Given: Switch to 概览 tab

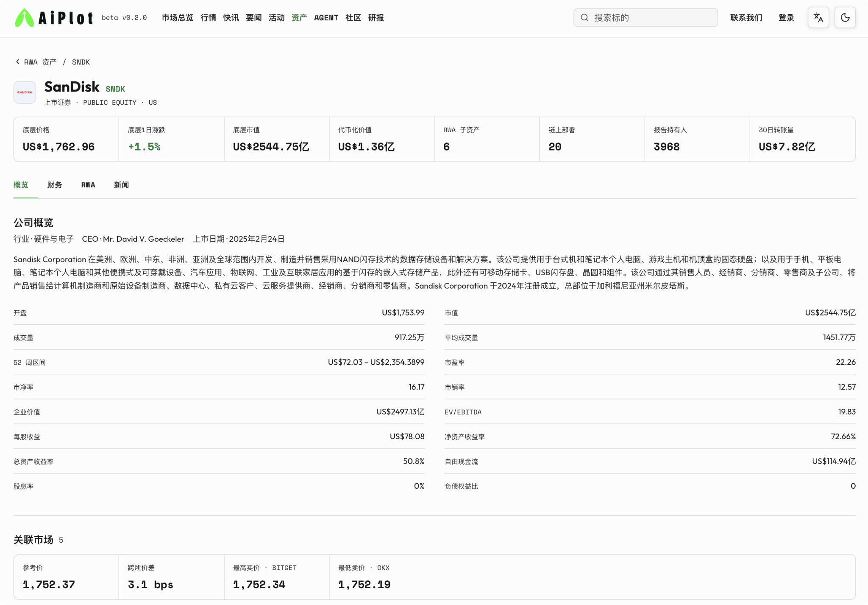Looking at the screenshot, I should [21, 185].
